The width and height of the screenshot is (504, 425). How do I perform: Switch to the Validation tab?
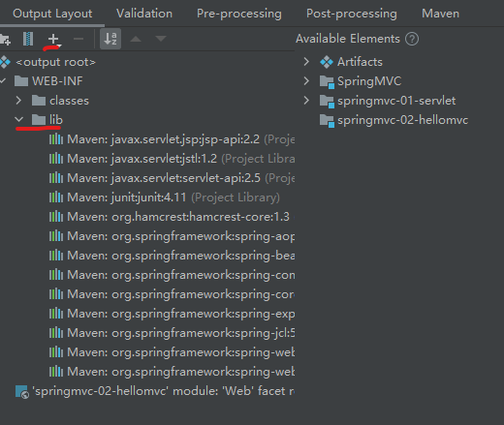click(x=144, y=14)
